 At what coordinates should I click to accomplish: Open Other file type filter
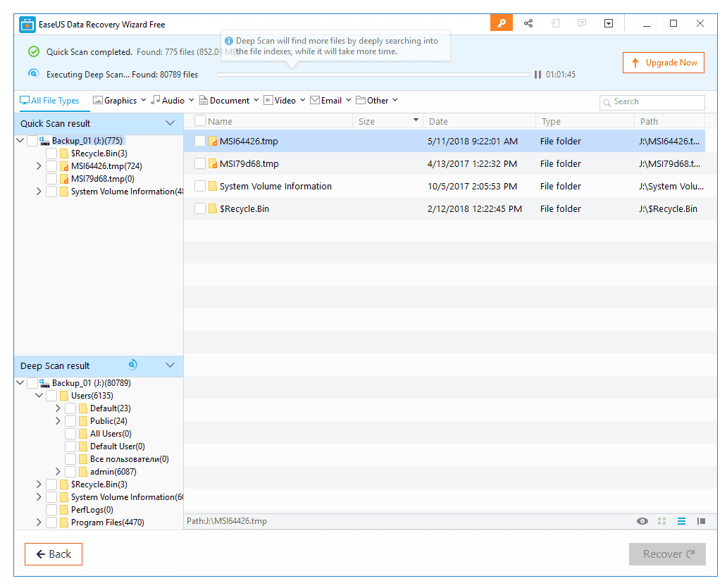pyautogui.click(x=376, y=101)
